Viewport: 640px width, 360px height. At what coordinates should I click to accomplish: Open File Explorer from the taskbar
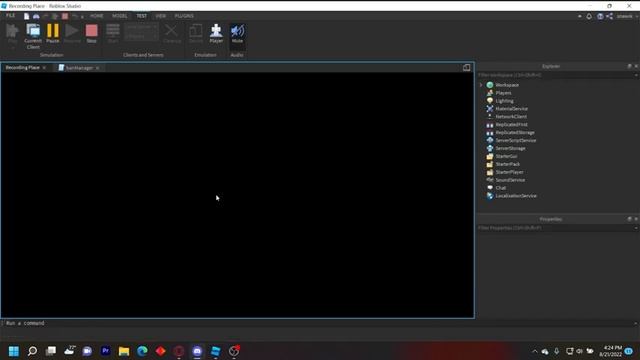tap(124, 351)
